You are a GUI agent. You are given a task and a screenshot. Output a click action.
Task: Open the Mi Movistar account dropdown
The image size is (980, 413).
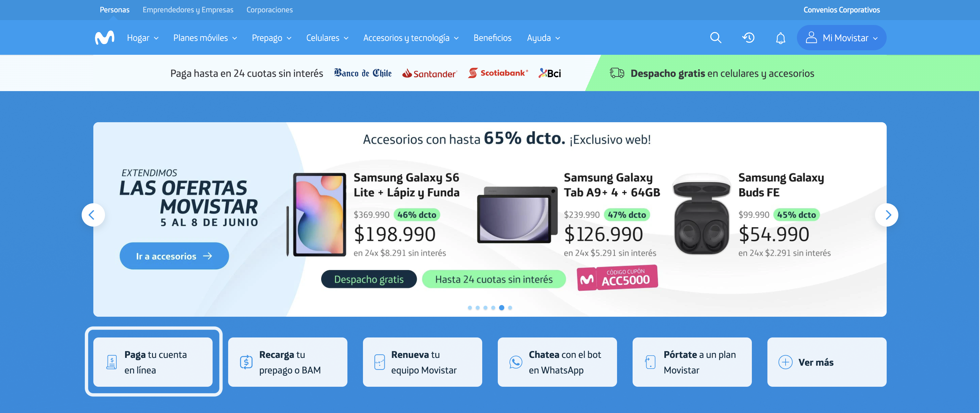842,38
